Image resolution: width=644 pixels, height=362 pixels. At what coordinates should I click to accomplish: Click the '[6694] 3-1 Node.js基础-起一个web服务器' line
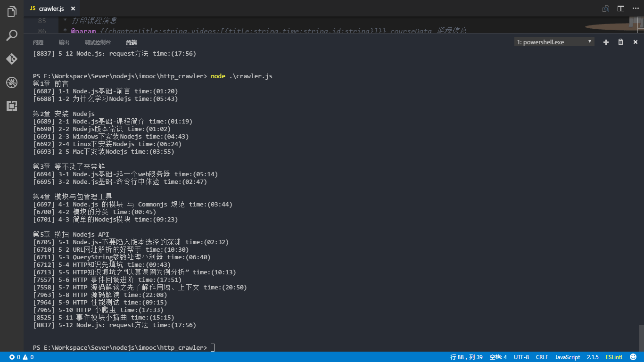pos(125,174)
